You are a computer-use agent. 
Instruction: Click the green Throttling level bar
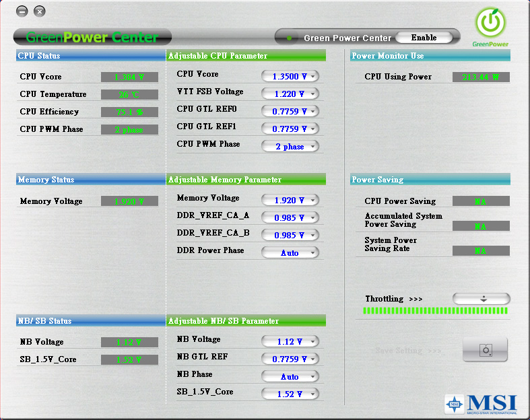coord(435,310)
